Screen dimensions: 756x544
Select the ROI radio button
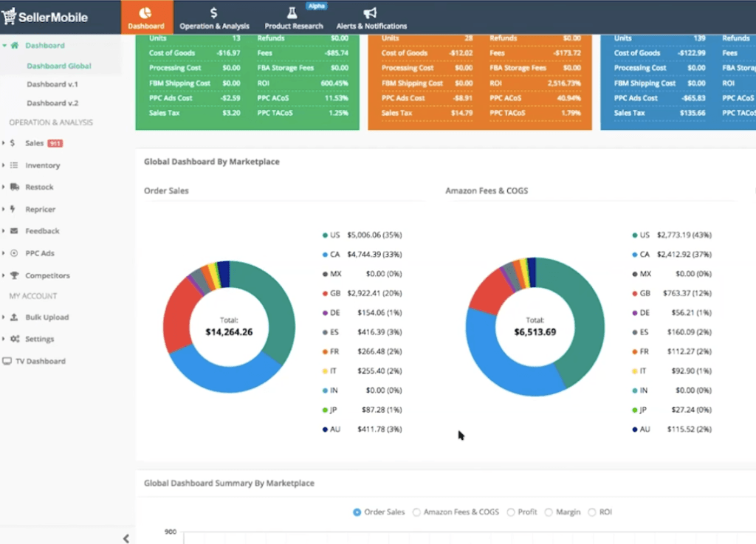(x=591, y=512)
